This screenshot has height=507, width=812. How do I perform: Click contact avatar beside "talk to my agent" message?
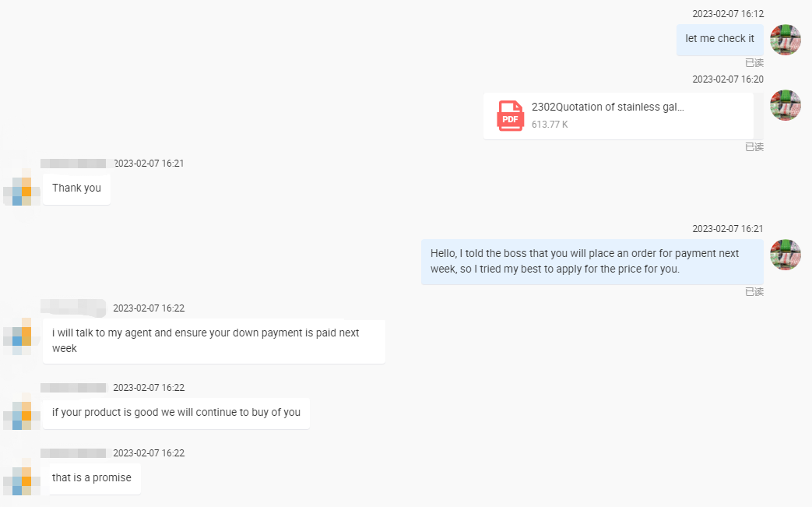(x=21, y=336)
